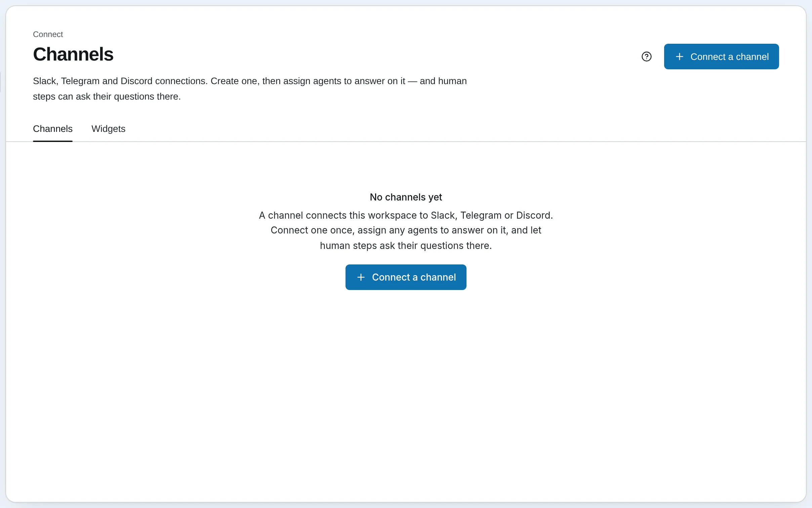Click the Connect a channel button below the empty-state text

(x=406, y=277)
